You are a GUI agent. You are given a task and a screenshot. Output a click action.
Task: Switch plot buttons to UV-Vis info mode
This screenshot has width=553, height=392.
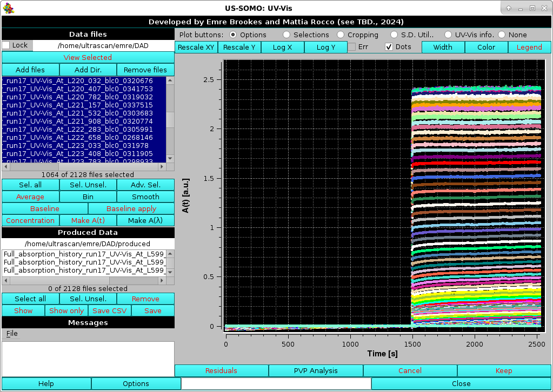coord(449,35)
